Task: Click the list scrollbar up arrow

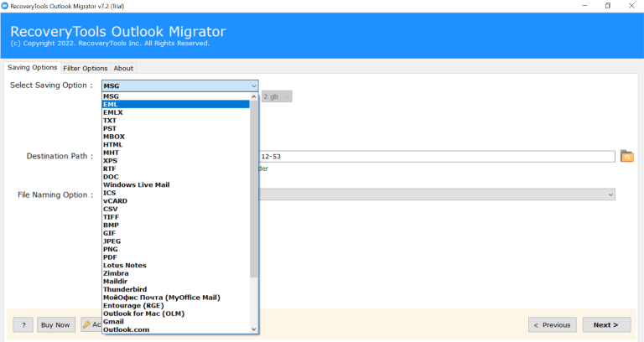Action: (x=254, y=97)
